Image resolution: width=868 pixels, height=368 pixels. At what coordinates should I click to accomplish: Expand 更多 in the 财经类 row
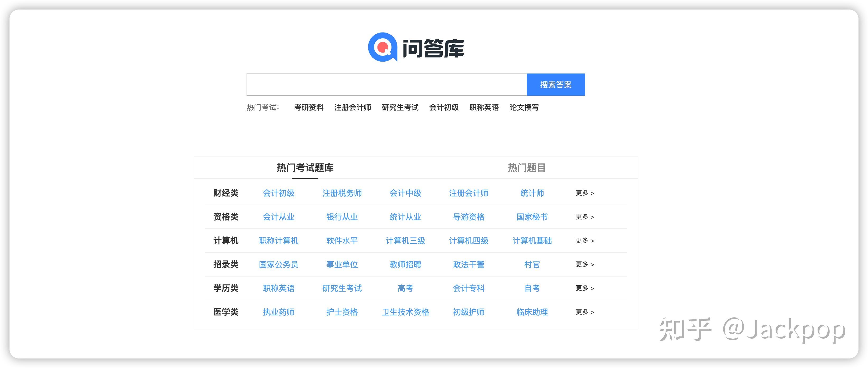click(585, 193)
